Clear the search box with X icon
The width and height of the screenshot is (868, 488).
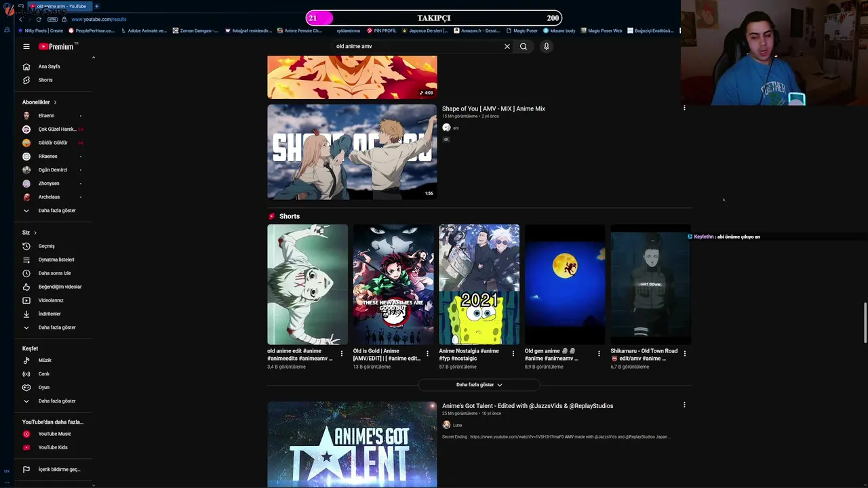coord(507,47)
